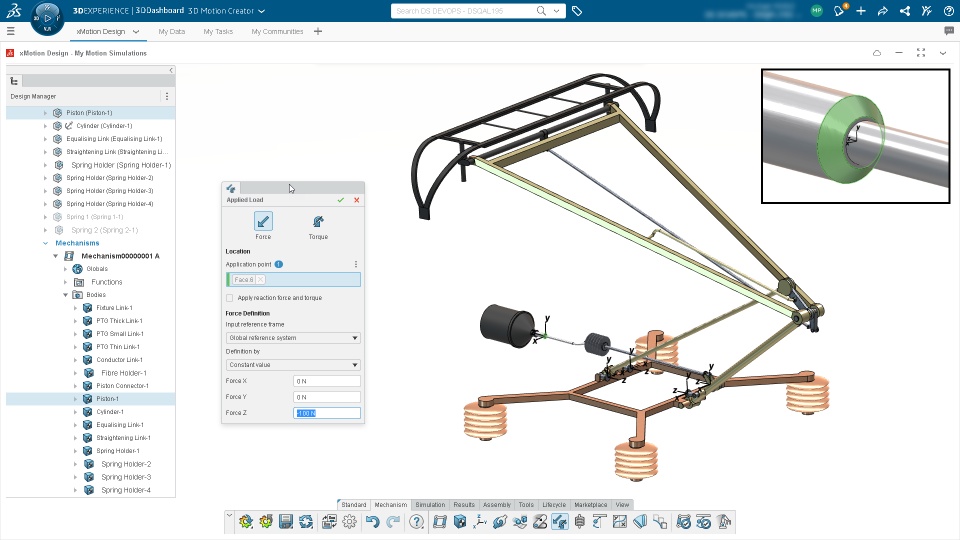The height and width of the screenshot is (540, 960).
Task: Open the Results action bar tab
Action: tap(464, 504)
